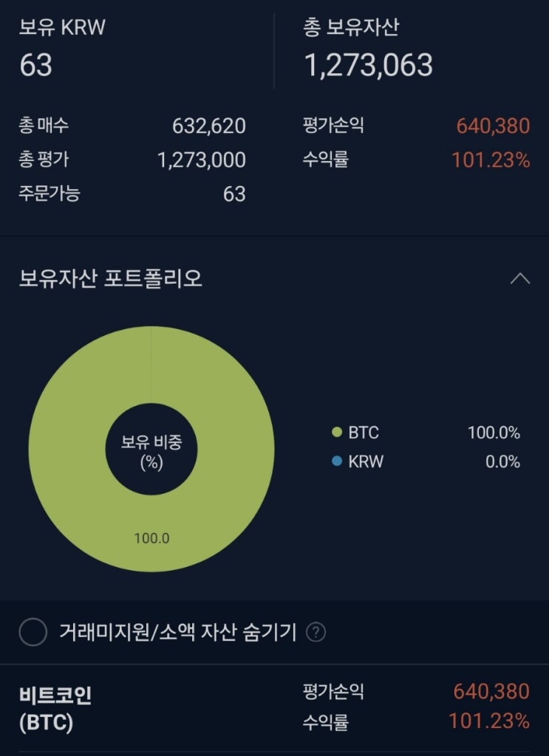Toggle the 거래미지원/소액 자산 숨기기 radio circle
This screenshot has height=756, width=549.
(33, 632)
